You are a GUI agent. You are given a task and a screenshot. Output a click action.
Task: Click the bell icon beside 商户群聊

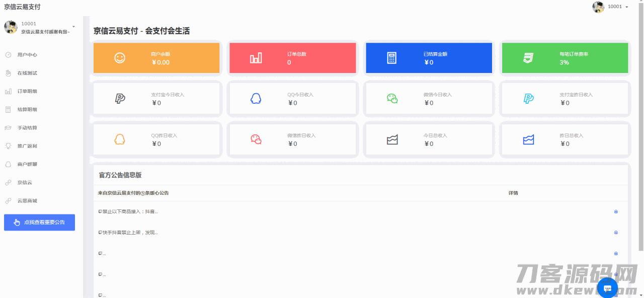(x=8, y=164)
